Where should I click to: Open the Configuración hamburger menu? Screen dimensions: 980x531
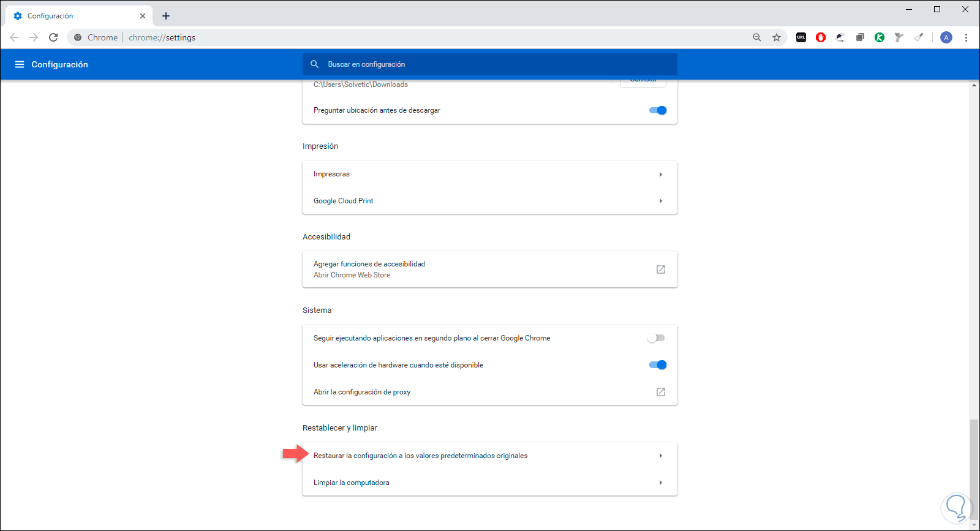(x=20, y=64)
